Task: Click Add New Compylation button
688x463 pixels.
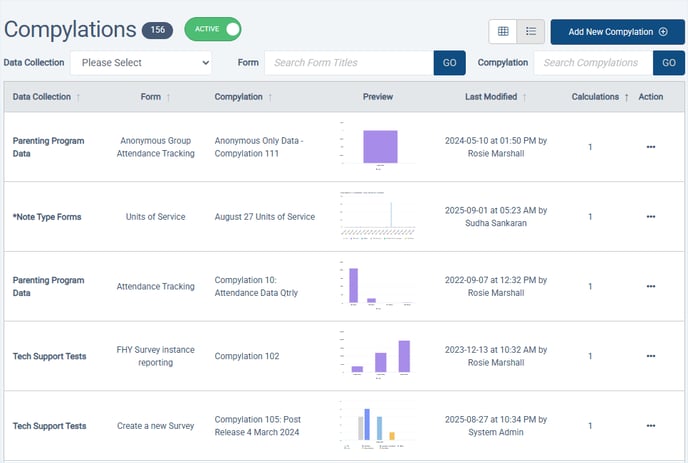Action: [617, 31]
